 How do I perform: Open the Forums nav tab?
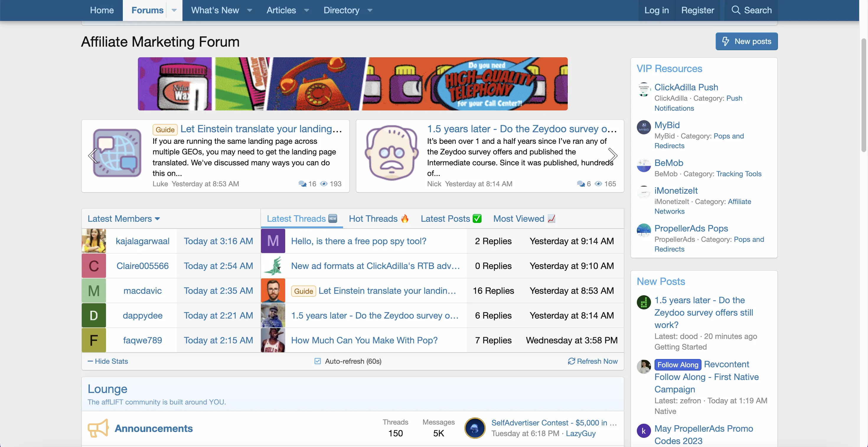pyautogui.click(x=147, y=10)
